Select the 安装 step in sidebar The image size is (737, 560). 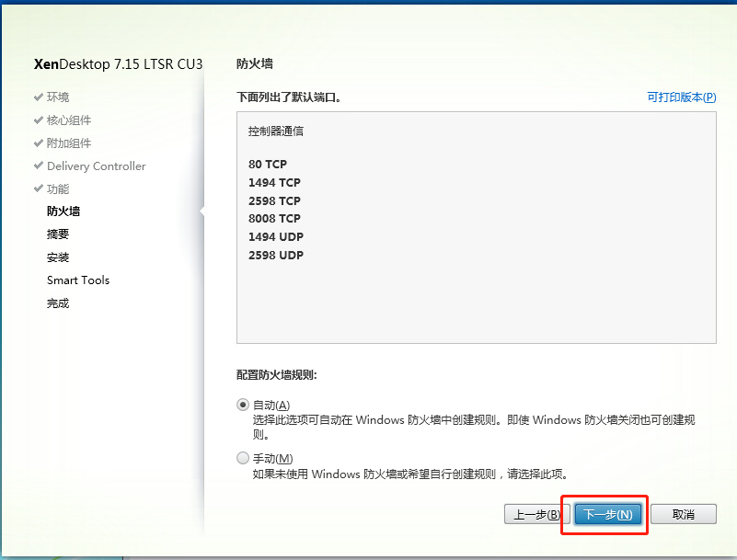coord(57,257)
